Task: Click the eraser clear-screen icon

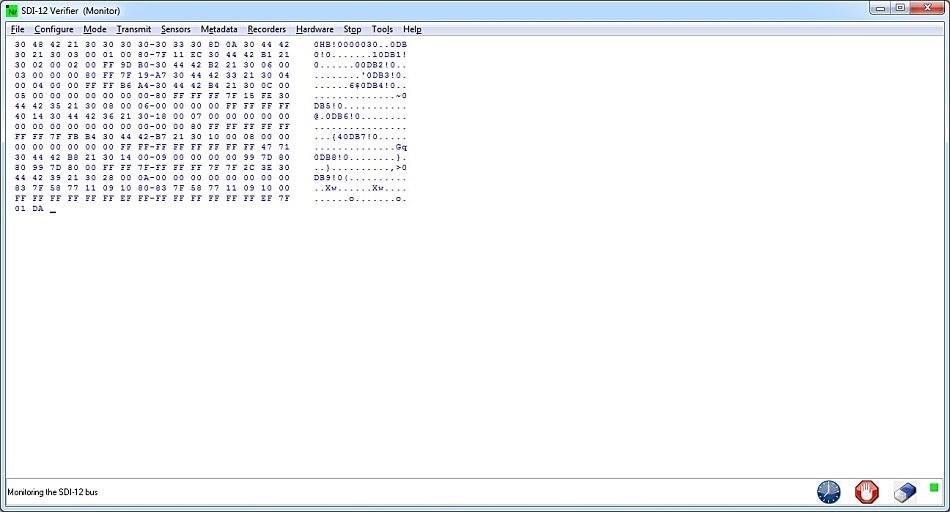Action: [x=905, y=492]
